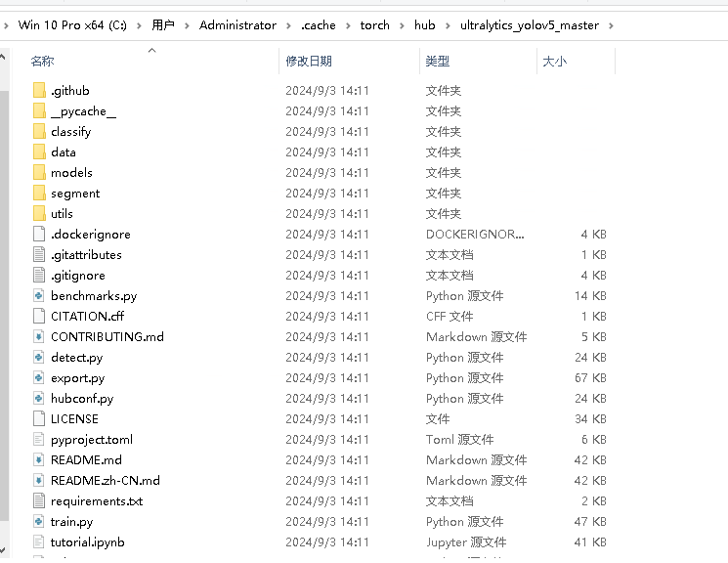728x563 pixels.
Task: Select folder name segment
Action: click(75, 194)
